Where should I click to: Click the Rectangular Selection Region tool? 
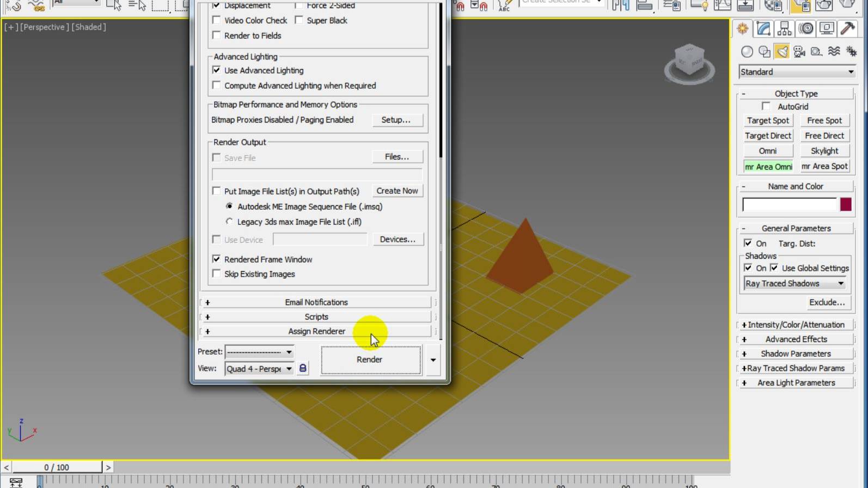point(160,5)
